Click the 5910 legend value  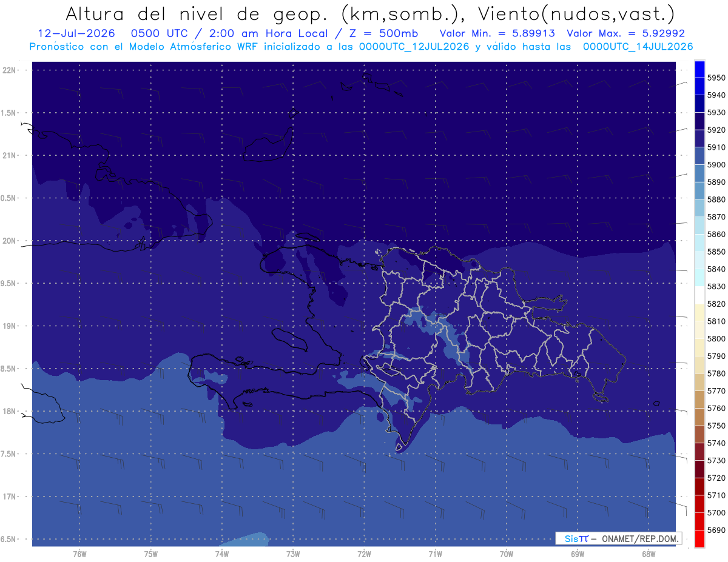716,147
